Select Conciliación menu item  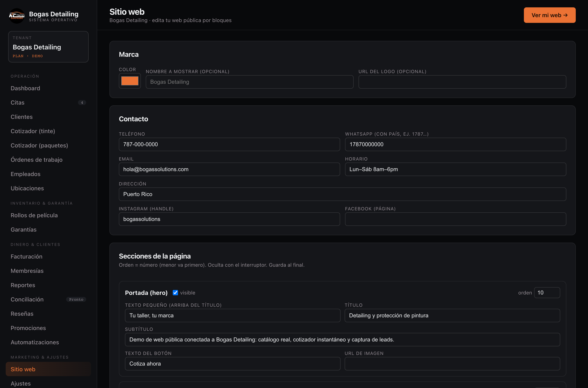[x=48, y=299]
